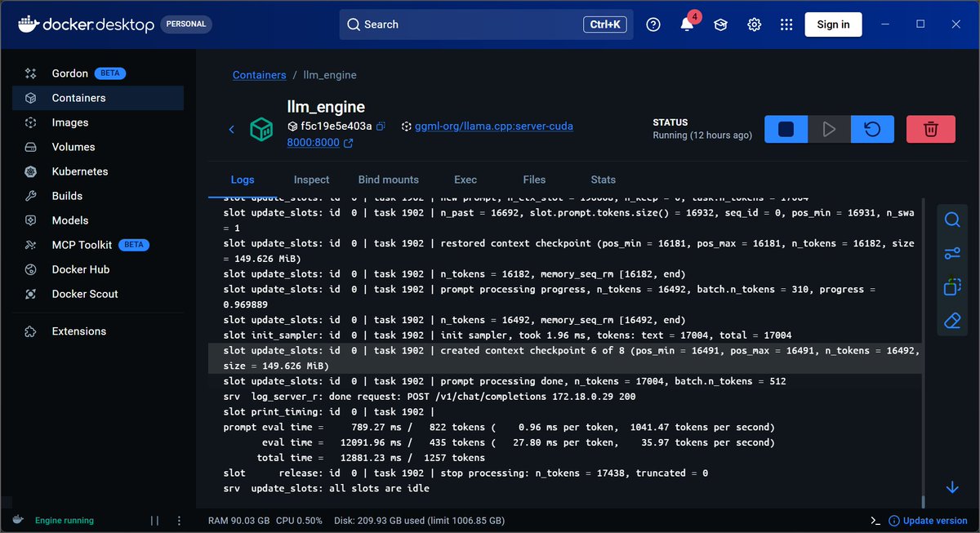Click 'all slots are idle' log line
Image resolution: width=980 pixels, height=533 pixels.
click(x=327, y=488)
